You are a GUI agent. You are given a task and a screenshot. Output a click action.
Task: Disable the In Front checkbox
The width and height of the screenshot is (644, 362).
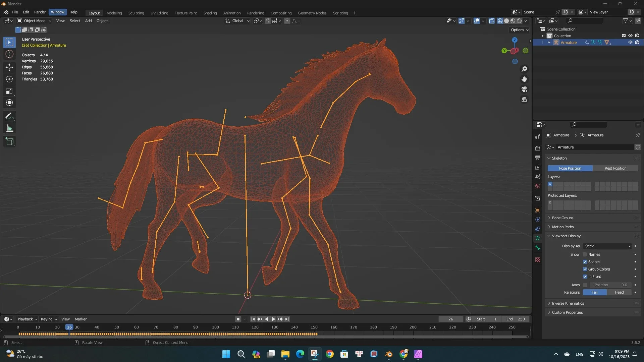585,277
